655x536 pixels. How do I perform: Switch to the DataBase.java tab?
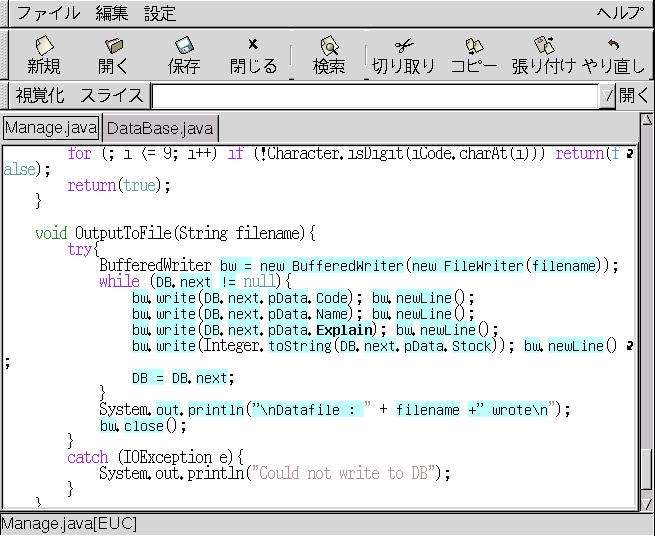[x=160, y=128]
